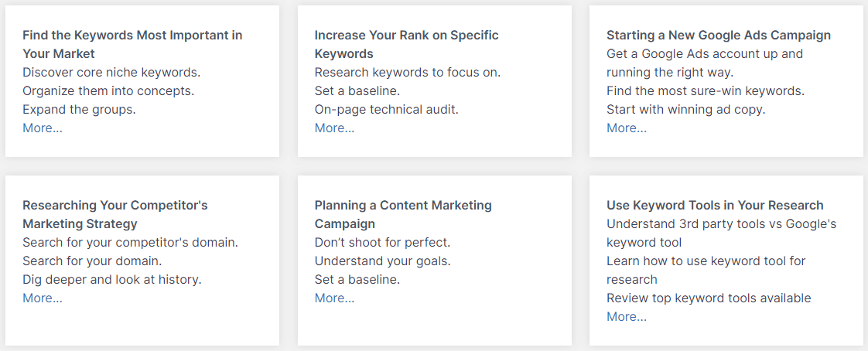Click 'Dig deeper and look at history' text
Viewport: 868px width, 351px height.
point(112,280)
